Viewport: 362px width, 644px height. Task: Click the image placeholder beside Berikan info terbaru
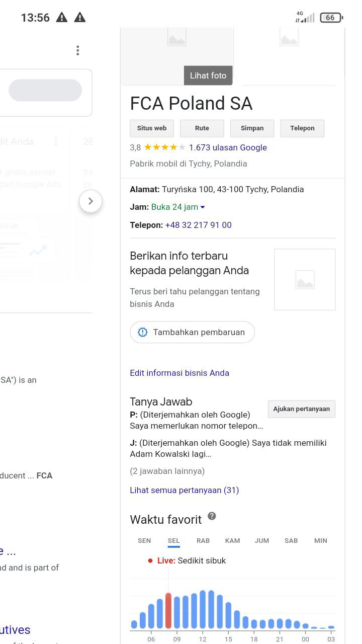(x=305, y=279)
